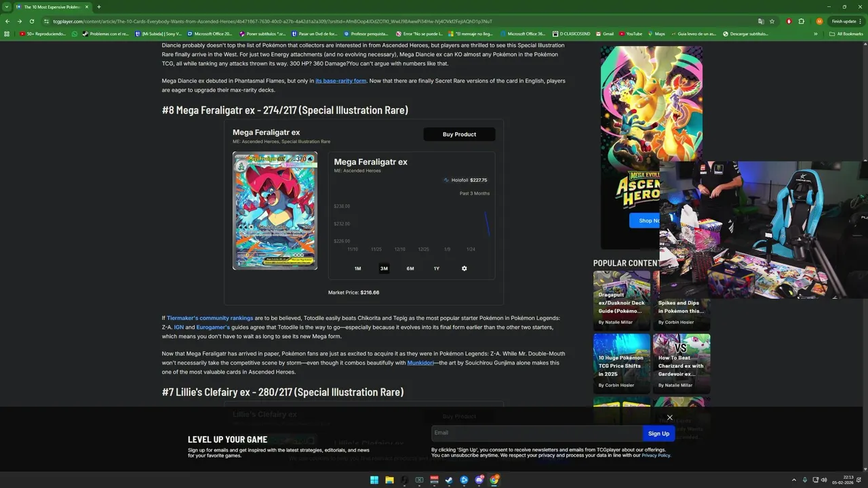
Task: Open the Chrome three-dot menu
Action: [x=861, y=21]
